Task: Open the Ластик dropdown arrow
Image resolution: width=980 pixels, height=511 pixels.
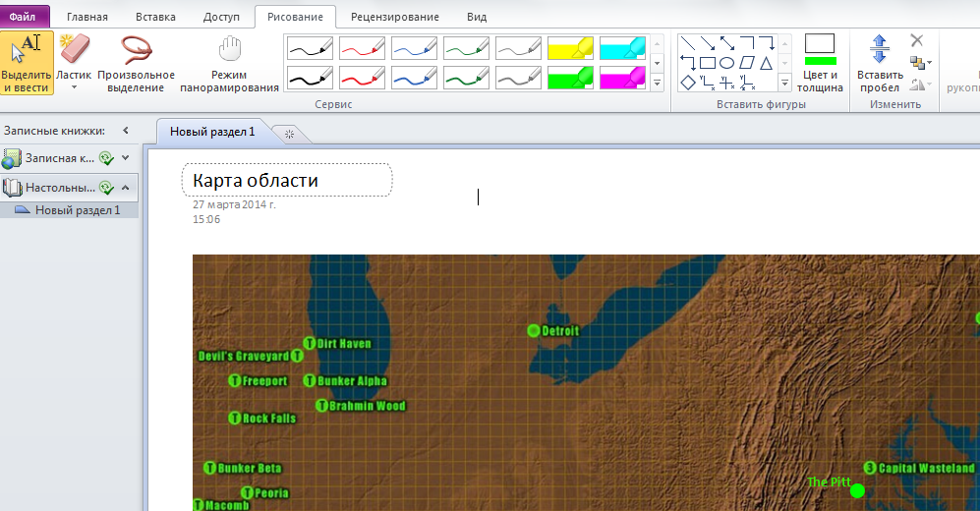Action: coord(74,87)
